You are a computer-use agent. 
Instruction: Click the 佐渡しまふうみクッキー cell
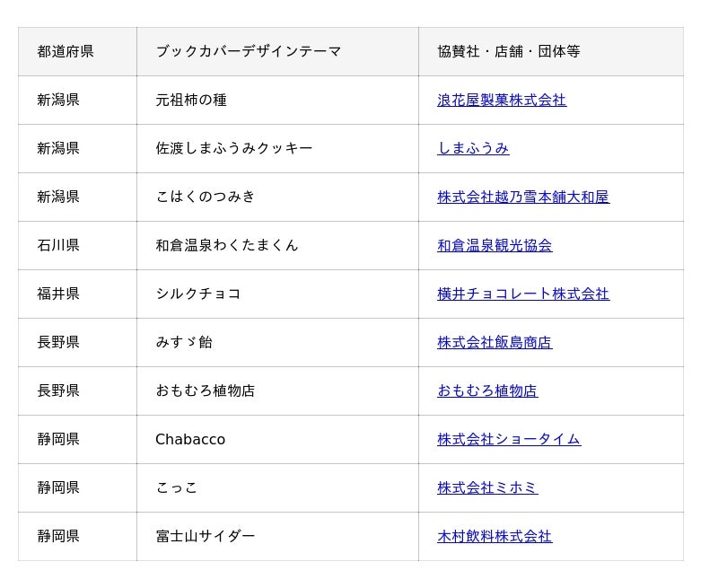[234, 149]
